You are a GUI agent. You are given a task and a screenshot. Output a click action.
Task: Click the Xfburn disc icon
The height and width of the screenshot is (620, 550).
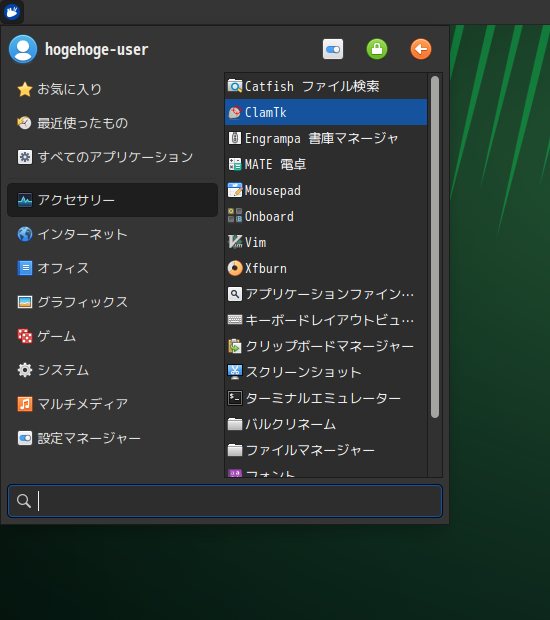(x=235, y=268)
